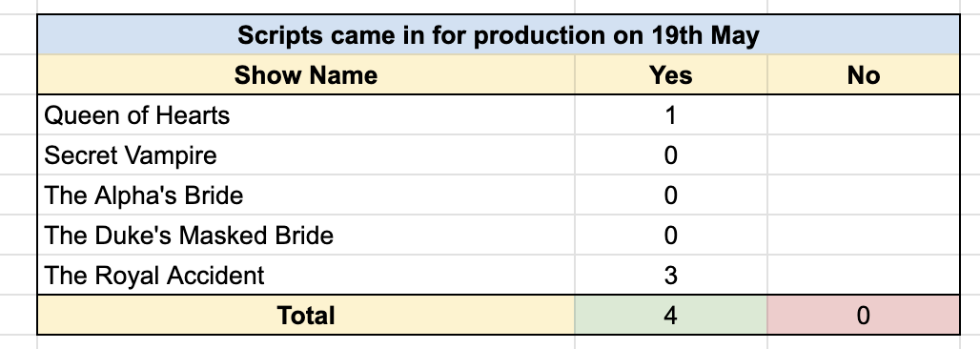Select the table title cell about 19th May
This screenshot has width=980, height=349.
(499, 35)
